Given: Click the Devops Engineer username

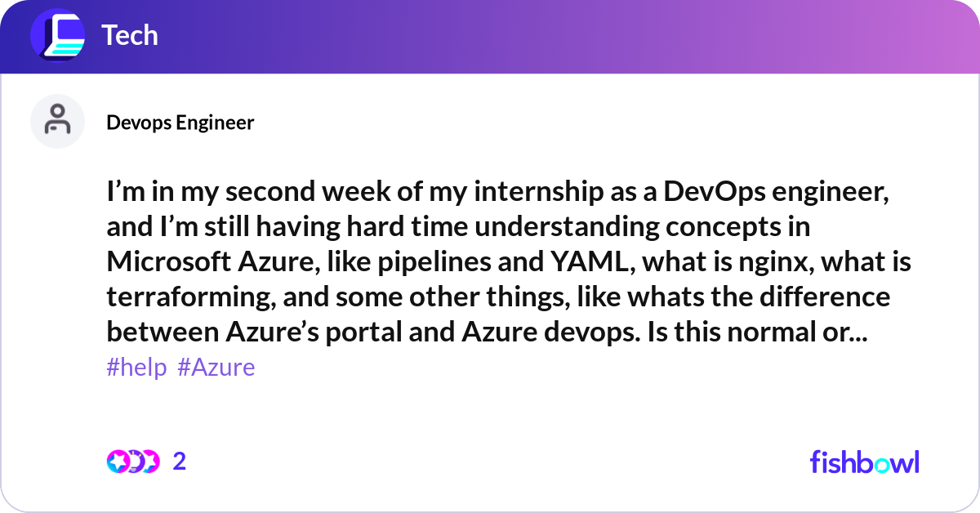Looking at the screenshot, I should coord(181,122).
